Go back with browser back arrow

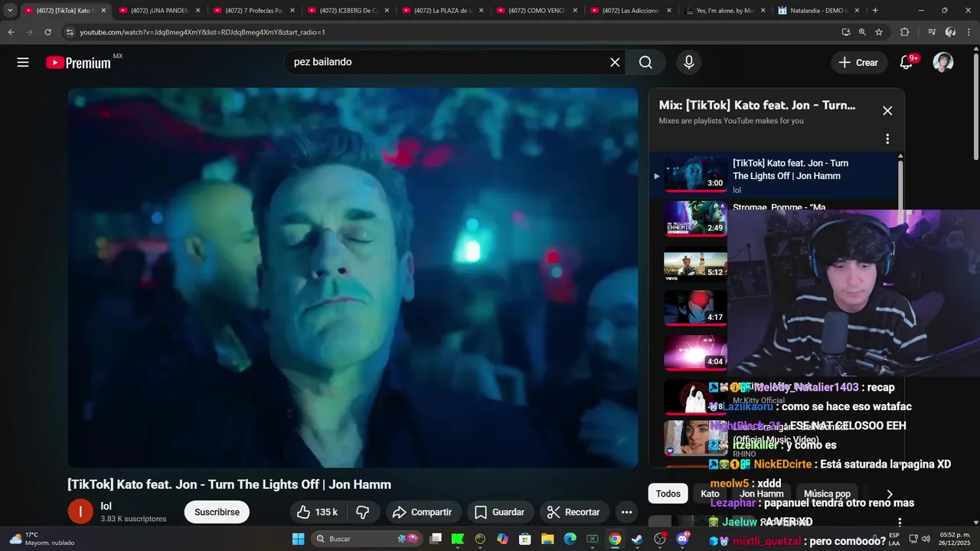11,32
